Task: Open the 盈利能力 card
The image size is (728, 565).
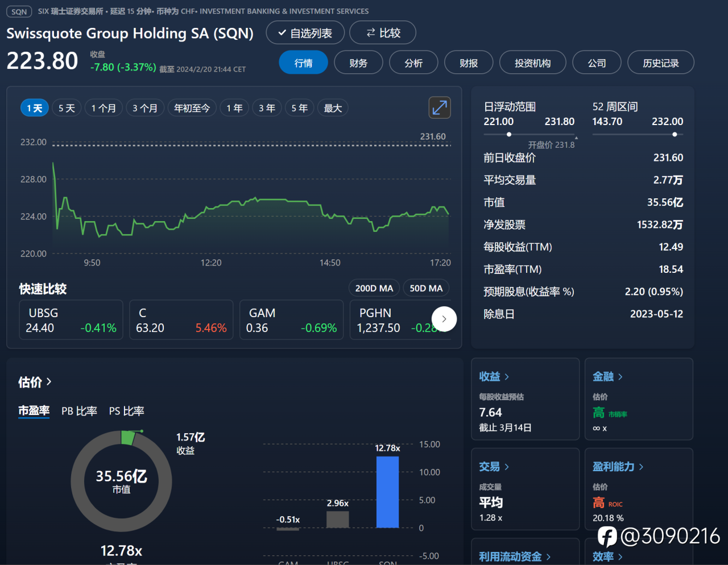Action: click(x=618, y=467)
